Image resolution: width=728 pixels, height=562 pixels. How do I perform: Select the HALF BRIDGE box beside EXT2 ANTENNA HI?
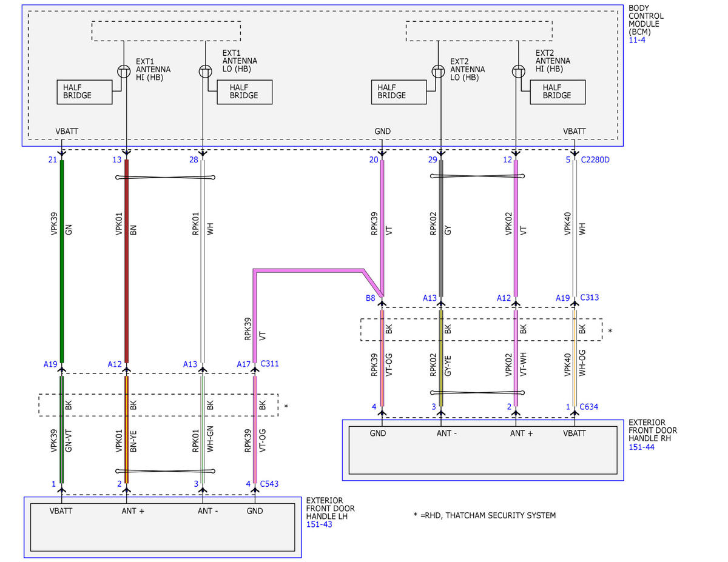pos(558,92)
